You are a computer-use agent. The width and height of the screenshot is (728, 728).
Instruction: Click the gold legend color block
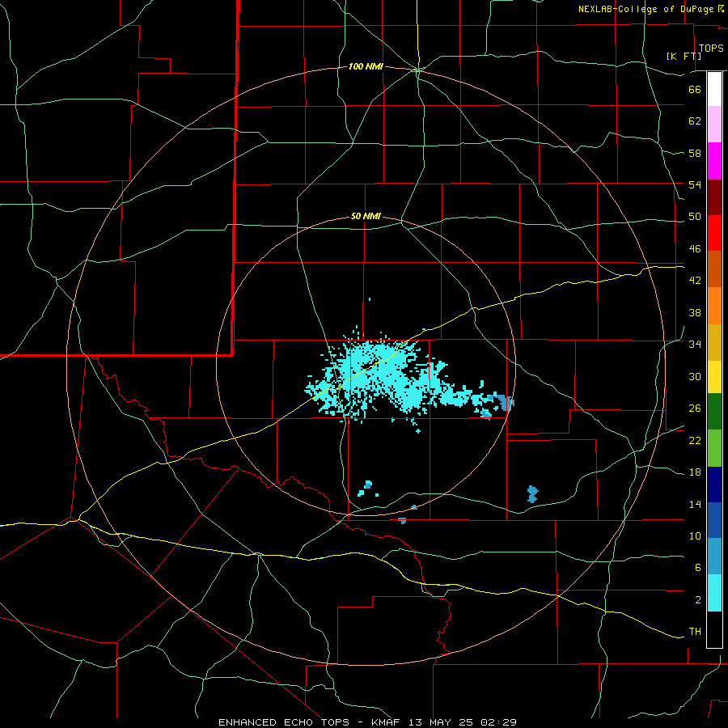[714, 342]
